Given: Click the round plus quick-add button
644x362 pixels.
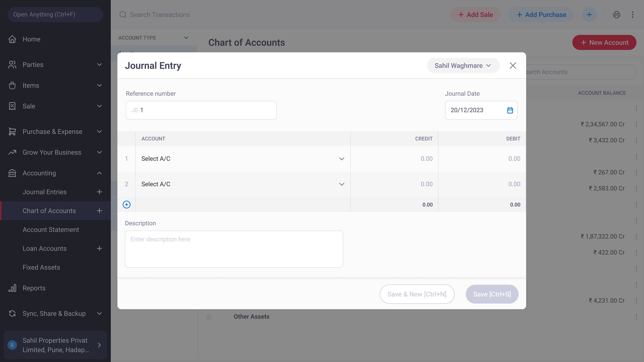Looking at the screenshot, I should (x=589, y=15).
